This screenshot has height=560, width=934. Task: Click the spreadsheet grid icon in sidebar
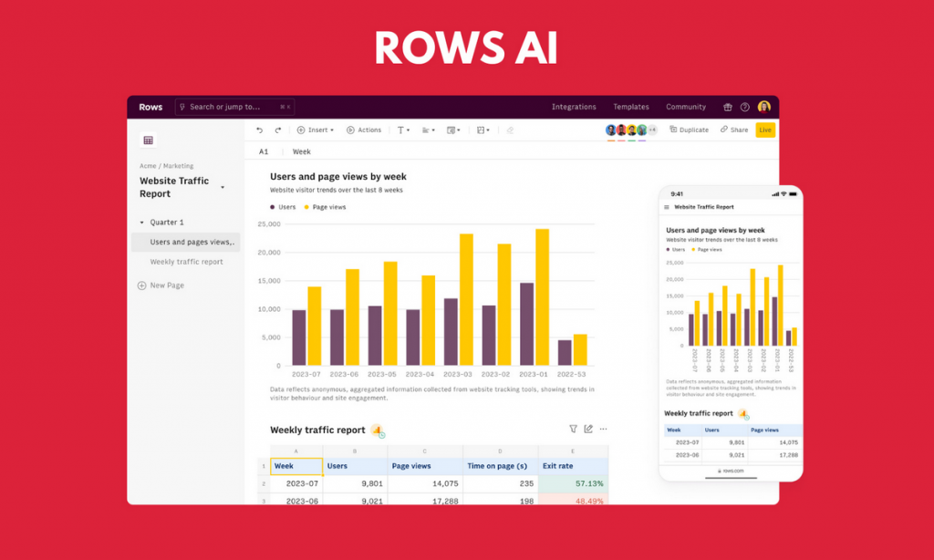pos(148,140)
